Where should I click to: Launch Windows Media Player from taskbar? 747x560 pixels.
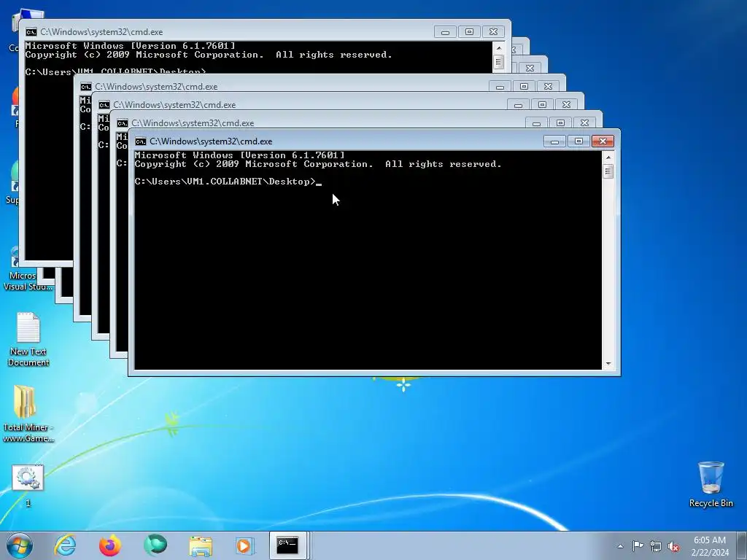[245, 546]
